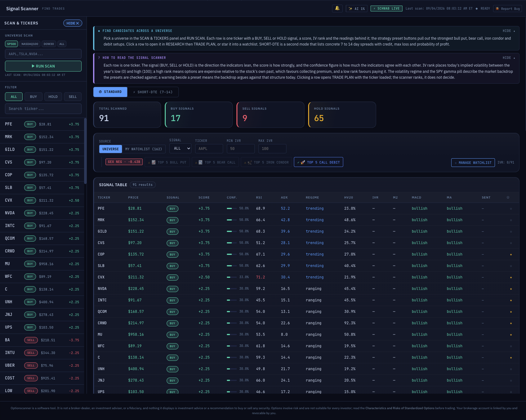This screenshot has width=526, height=420.
Task: Star MRK in the signal table
Action: (x=511, y=220)
